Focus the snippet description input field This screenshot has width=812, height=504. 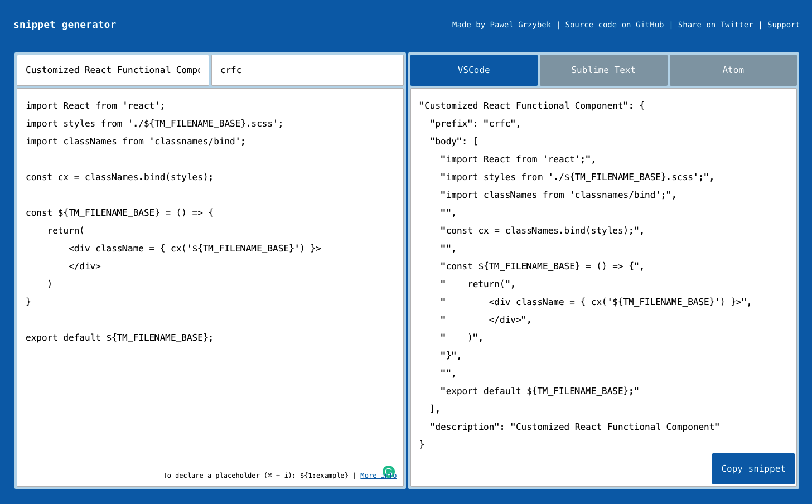[x=113, y=70]
